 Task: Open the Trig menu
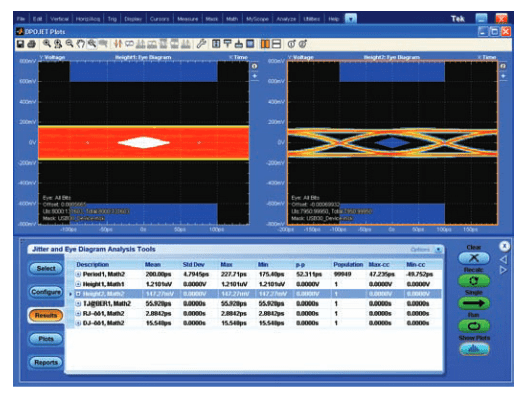click(112, 19)
